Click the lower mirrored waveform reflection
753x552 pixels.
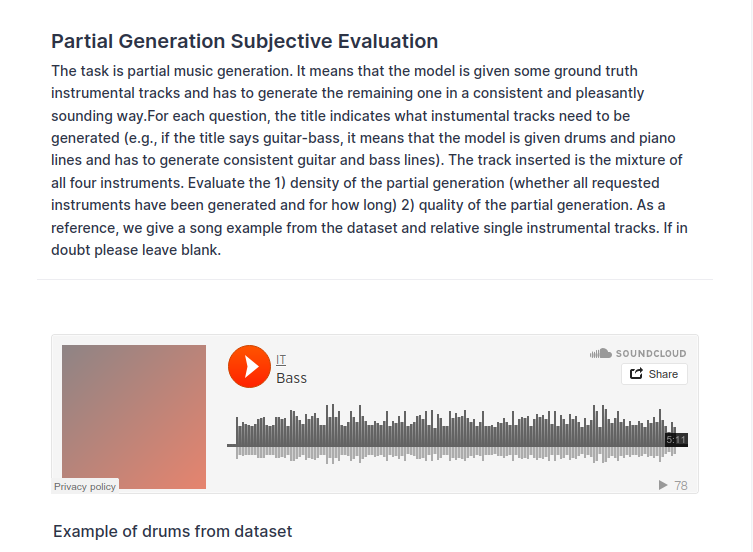tap(450, 454)
